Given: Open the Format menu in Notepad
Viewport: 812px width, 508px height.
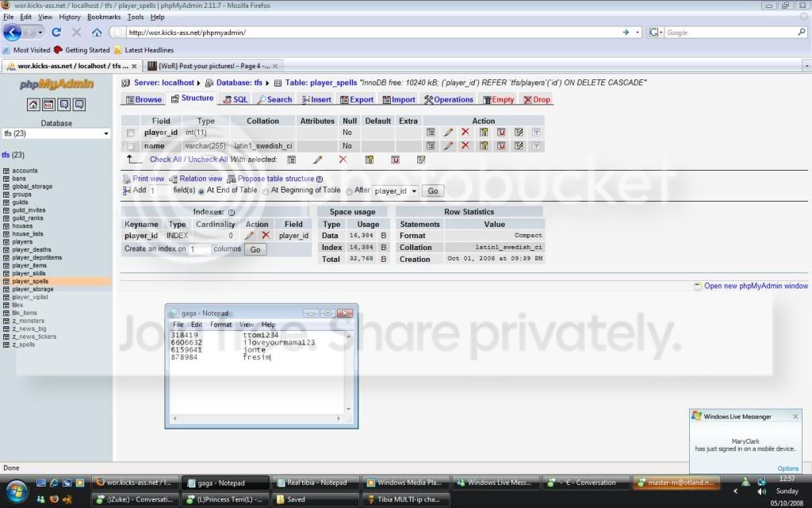Looking at the screenshot, I should click(x=220, y=325).
